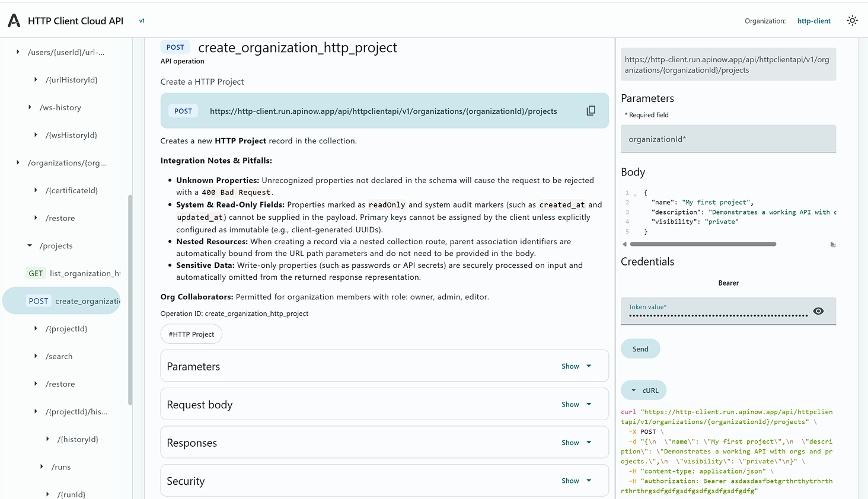Show the Responses section
The image size is (868, 499).
click(x=576, y=443)
